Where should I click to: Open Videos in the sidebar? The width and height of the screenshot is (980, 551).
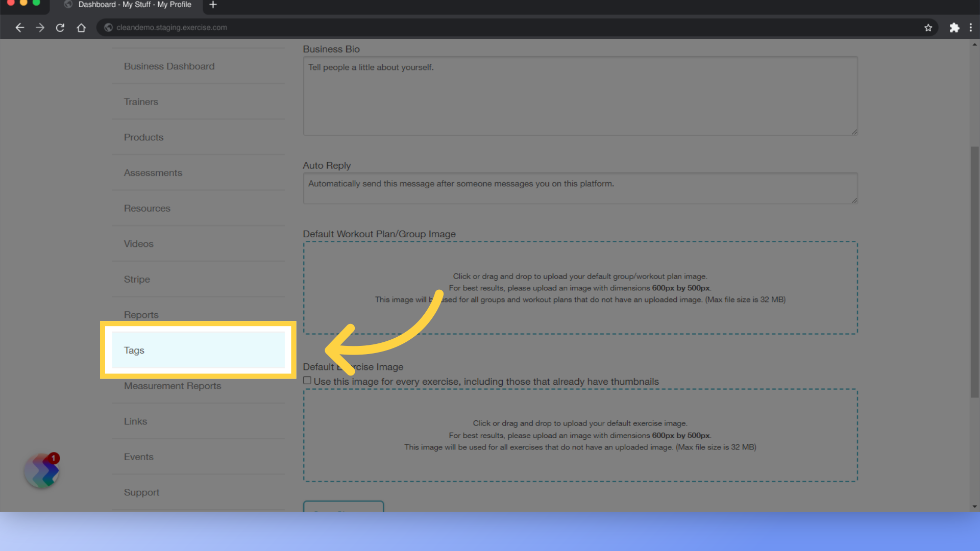pos(199,244)
